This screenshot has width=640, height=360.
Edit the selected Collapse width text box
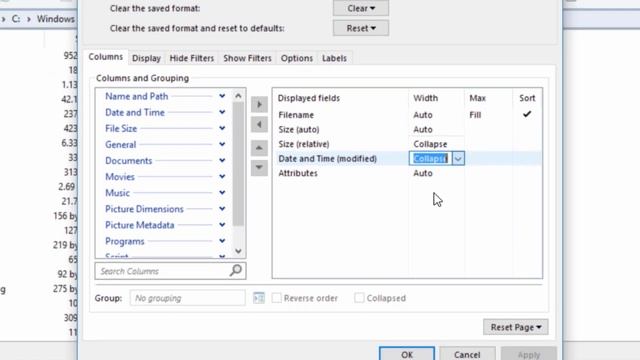[x=431, y=158]
